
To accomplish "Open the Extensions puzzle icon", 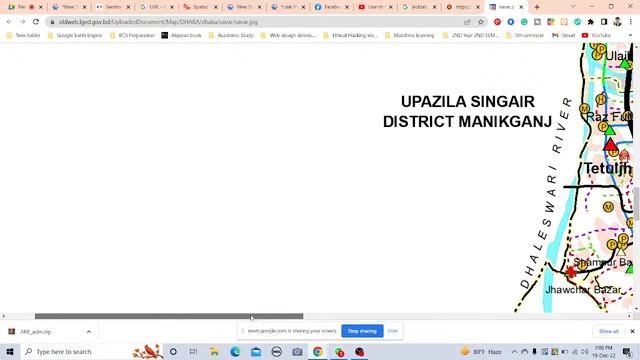I will point(591,22).
